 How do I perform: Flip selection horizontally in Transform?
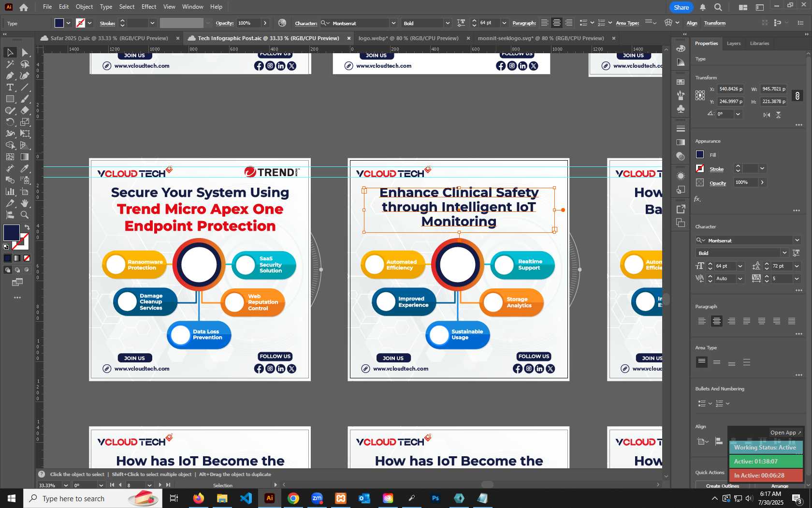767,115
